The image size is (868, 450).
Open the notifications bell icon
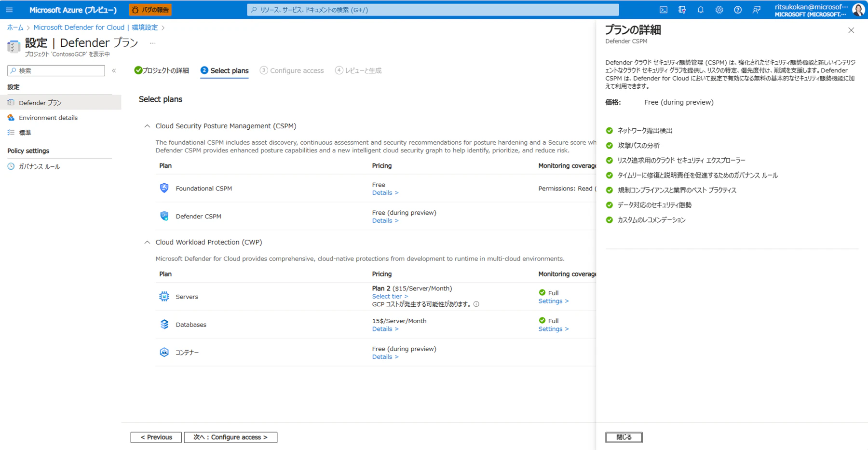[x=701, y=10]
